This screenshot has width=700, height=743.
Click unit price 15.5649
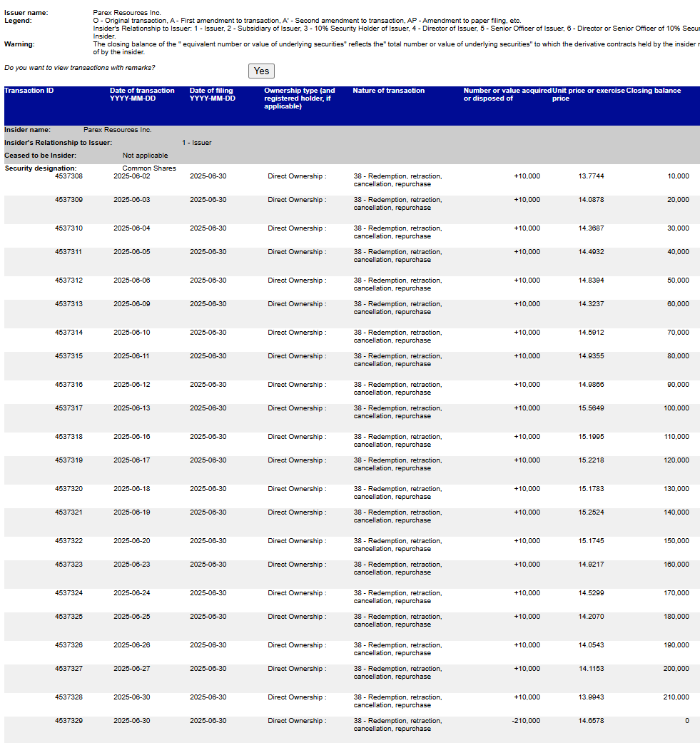click(x=591, y=408)
